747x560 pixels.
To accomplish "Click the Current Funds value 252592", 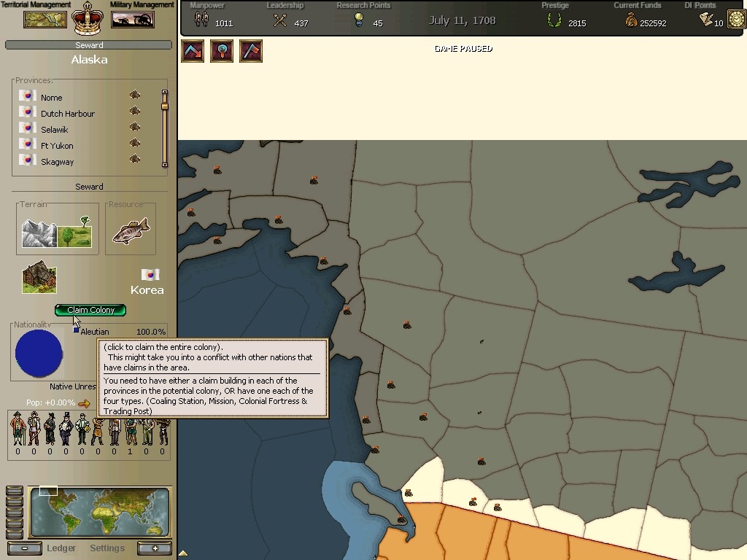I will pos(653,23).
